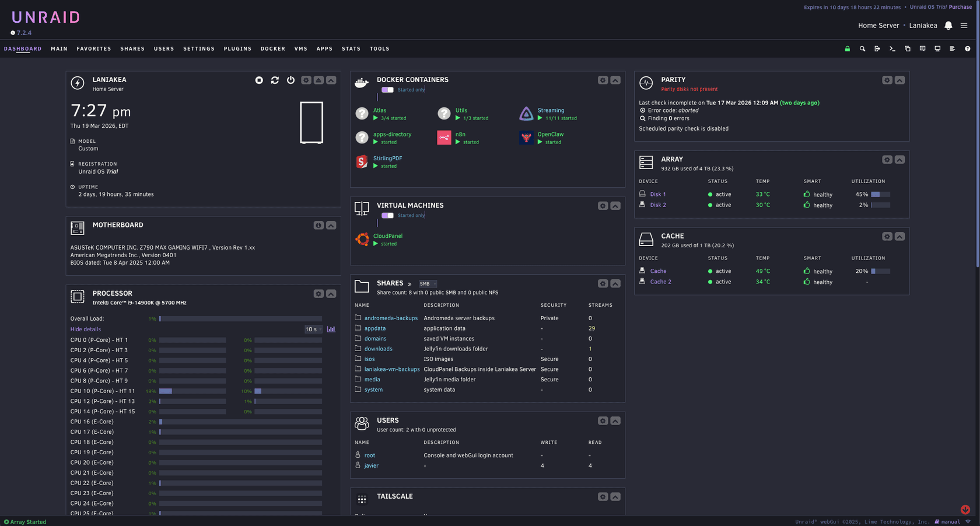Open the Parity panel gear settings
The height and width of the screenshot is (526, 980).
coord(887,80)
